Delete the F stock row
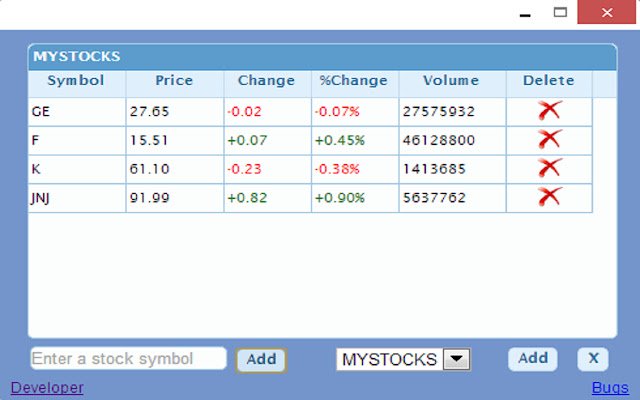640x400 pixels. [x=549, y=140]
